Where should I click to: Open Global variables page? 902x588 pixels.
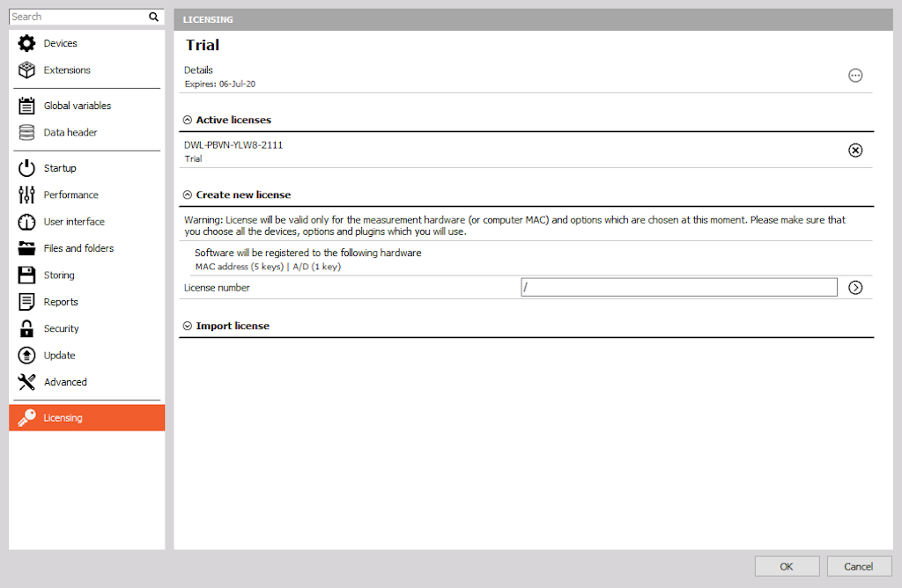(x=78, y=106)
